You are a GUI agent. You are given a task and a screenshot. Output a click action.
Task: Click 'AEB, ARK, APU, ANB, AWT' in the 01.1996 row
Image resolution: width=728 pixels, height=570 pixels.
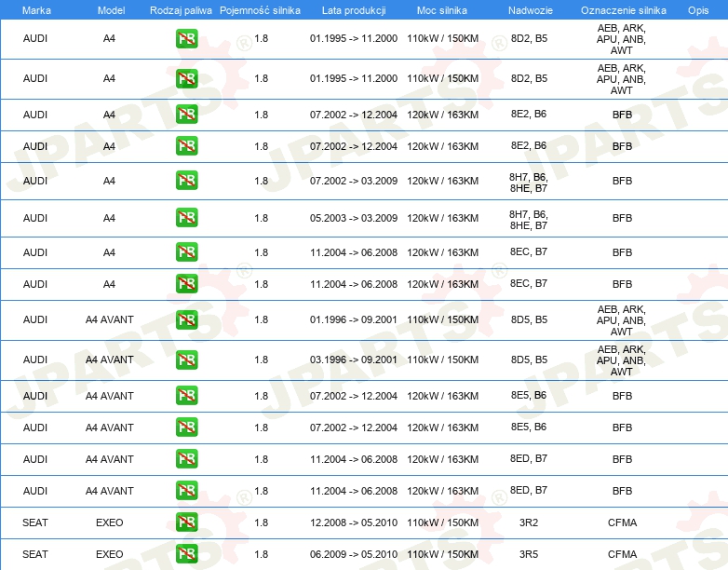[622, 320]
